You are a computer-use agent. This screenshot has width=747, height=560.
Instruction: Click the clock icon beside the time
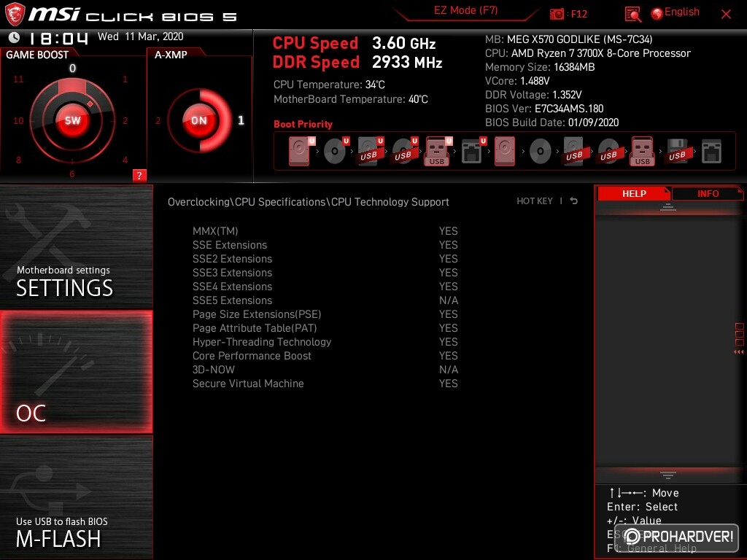pos(15,37)
